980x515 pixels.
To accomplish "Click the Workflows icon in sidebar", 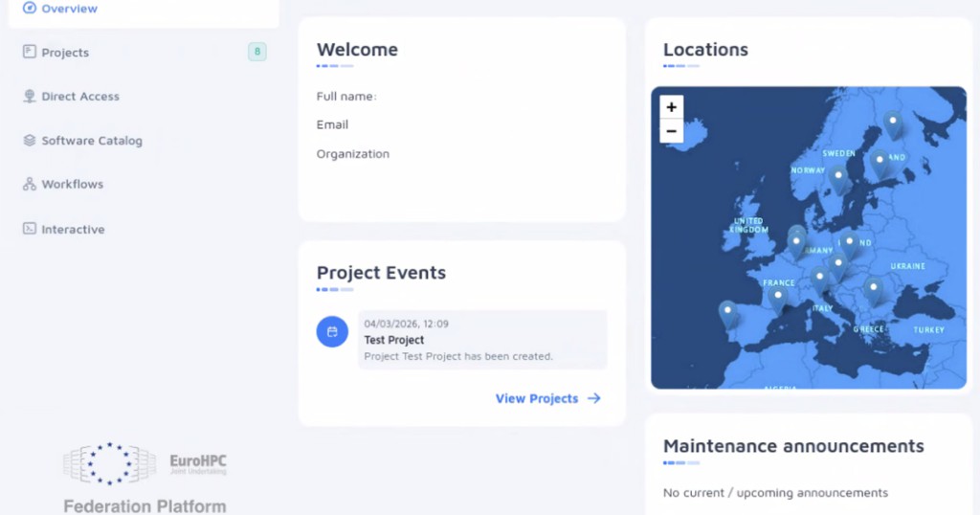I will (30, 184).
